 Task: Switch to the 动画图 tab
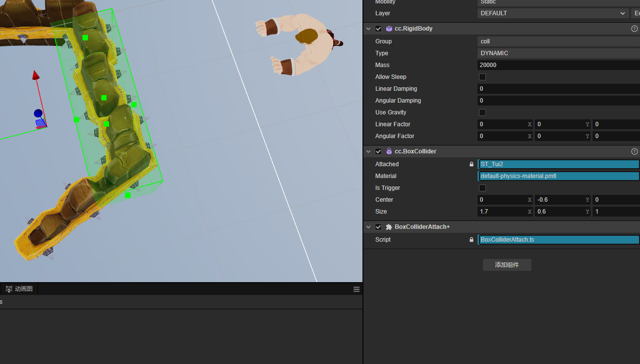(19, 289)
